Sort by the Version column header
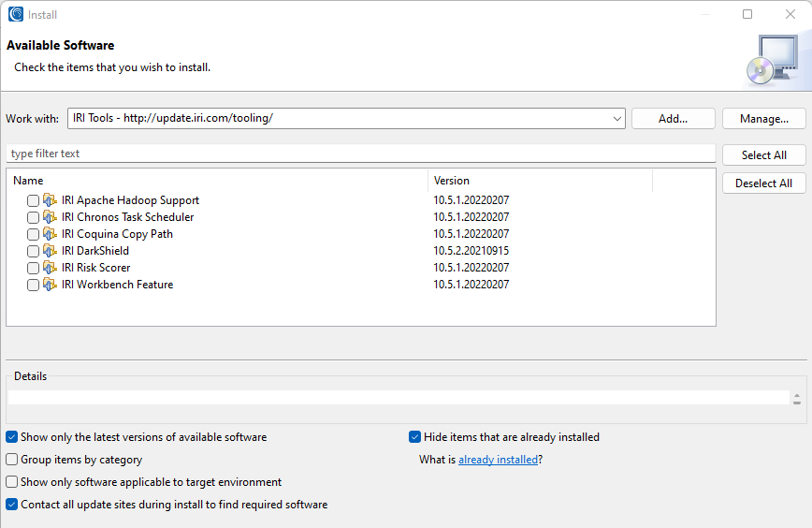 pos(540,181)
